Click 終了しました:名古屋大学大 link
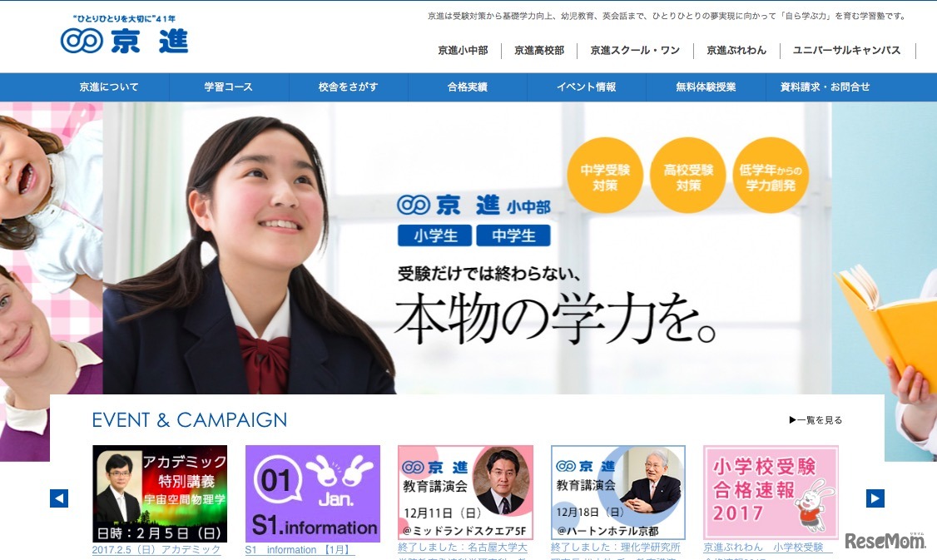The height and width of the screenshot is (560, 937). click(x=463, y=547)
